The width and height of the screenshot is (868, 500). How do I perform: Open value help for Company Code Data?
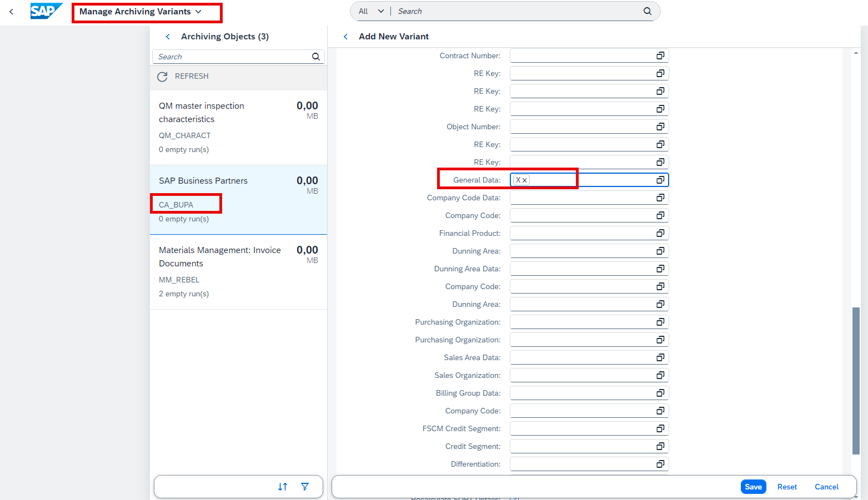click(x=660, y=198)
